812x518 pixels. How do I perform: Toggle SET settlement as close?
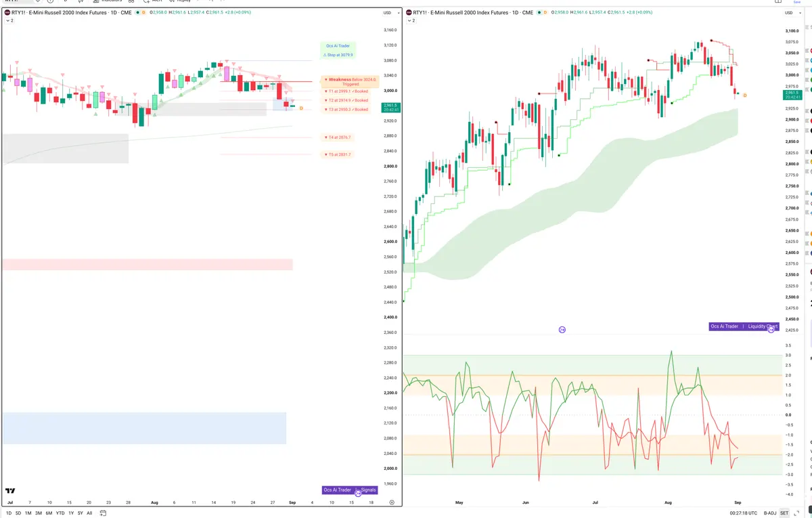(784, 513)
